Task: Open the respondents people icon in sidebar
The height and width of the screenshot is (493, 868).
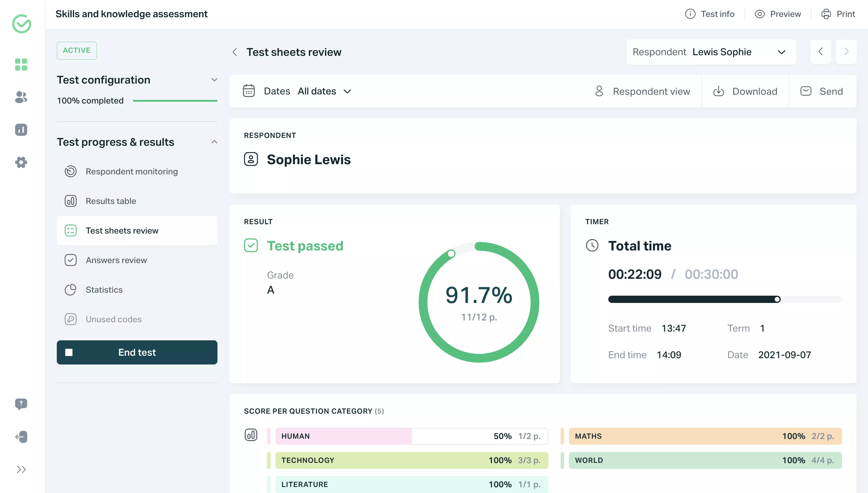Action: 21,97
